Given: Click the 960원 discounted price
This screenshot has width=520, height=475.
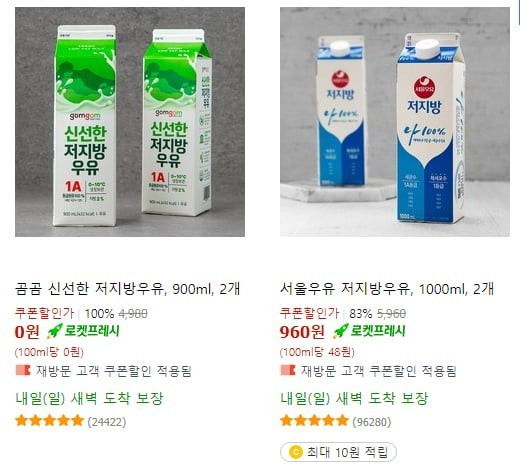Looking at the screenshot, I should (302, 332).
